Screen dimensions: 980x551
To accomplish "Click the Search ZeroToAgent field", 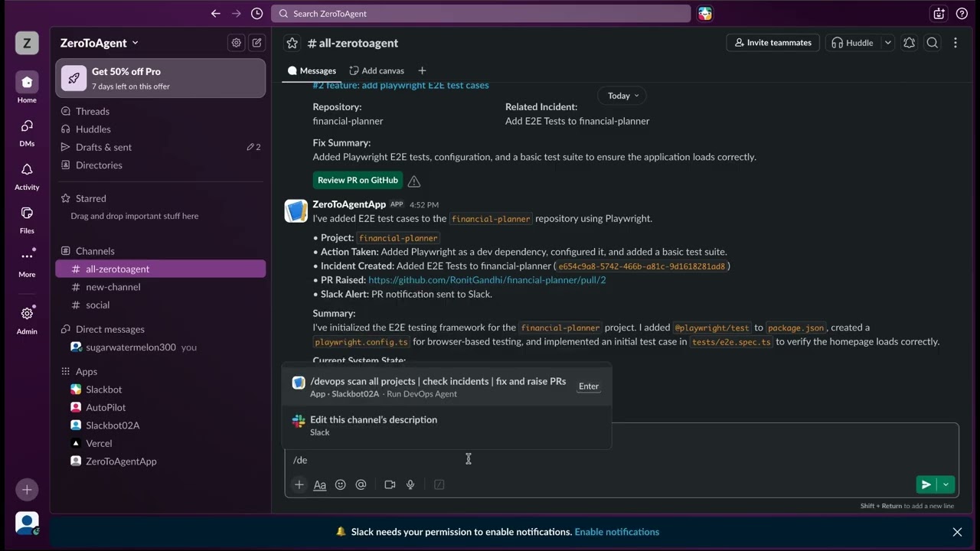I will point(481,14).
